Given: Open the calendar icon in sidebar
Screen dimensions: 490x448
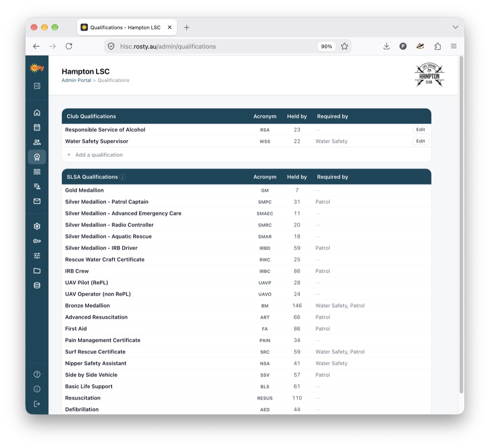Looking at the screenshot, I should [x=37, y=127].
